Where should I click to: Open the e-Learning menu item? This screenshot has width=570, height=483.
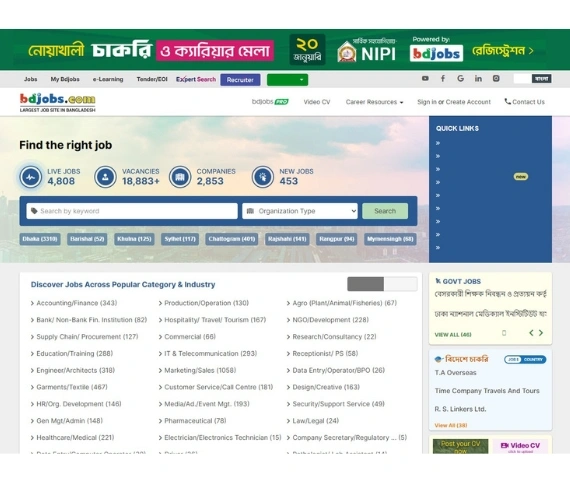pyautogui.click(x=108, y=79)
